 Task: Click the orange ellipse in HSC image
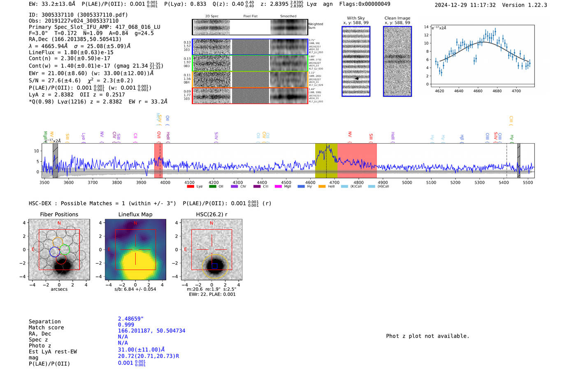215,266
